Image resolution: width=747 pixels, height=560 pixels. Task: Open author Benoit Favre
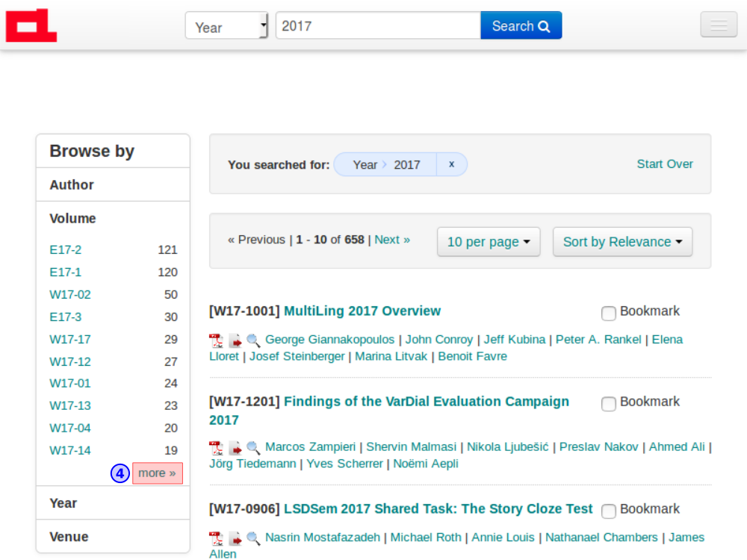click(x=473, y=356)
